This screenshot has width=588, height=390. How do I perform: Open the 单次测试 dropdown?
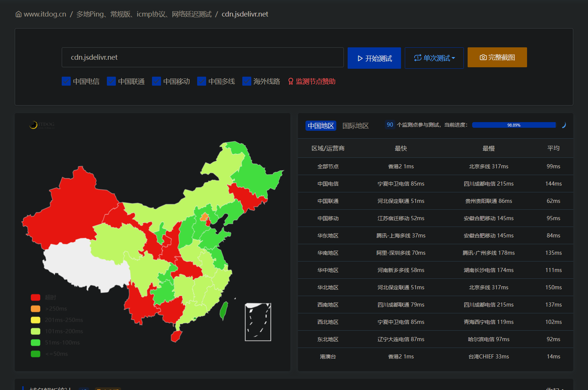pos(434,58)
